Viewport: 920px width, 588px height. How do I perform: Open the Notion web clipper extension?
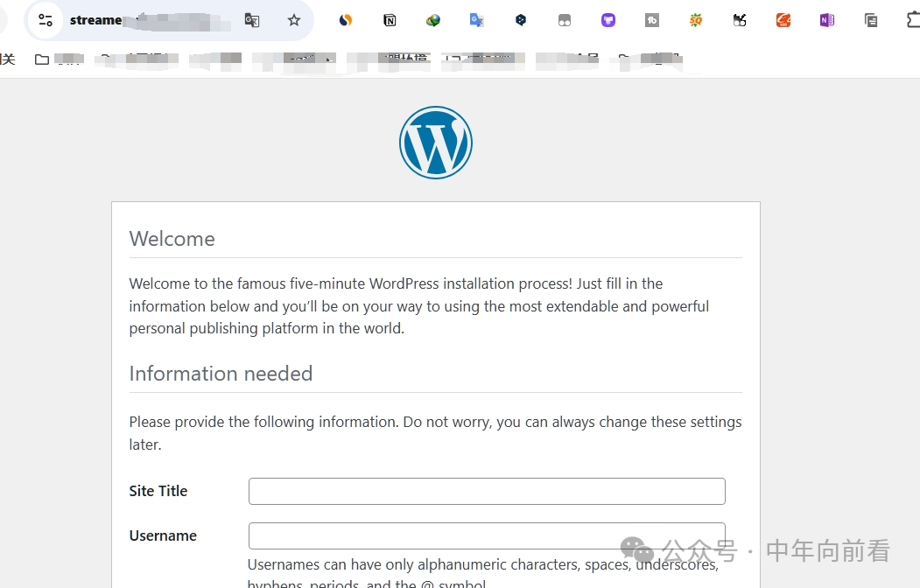coord(390,20)
